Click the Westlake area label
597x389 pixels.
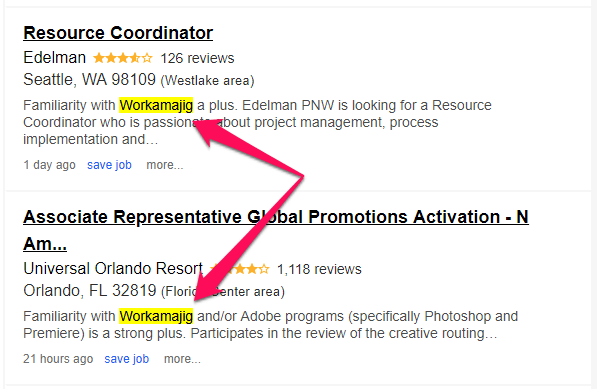(208, 80)
